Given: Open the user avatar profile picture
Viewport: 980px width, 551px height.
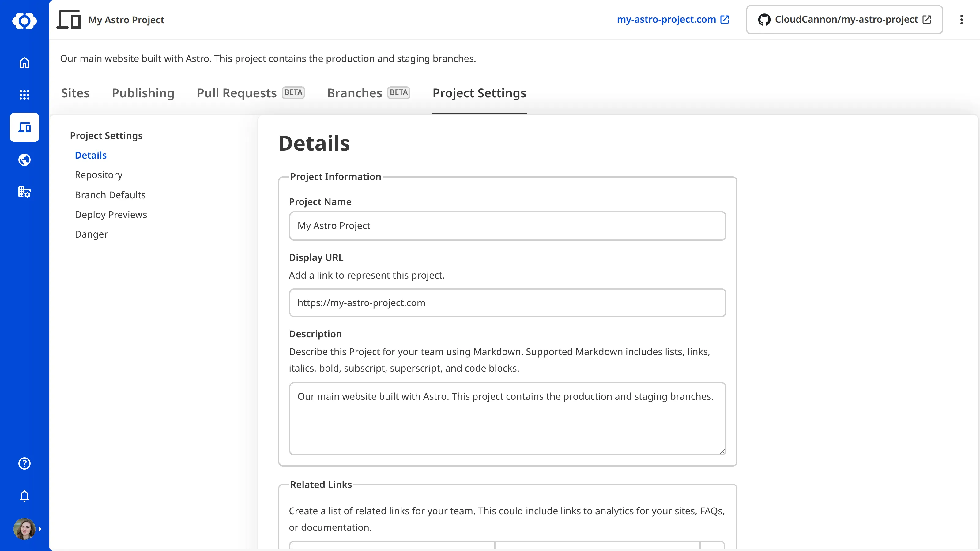Looking at the screenshot, I should [24, 529].
